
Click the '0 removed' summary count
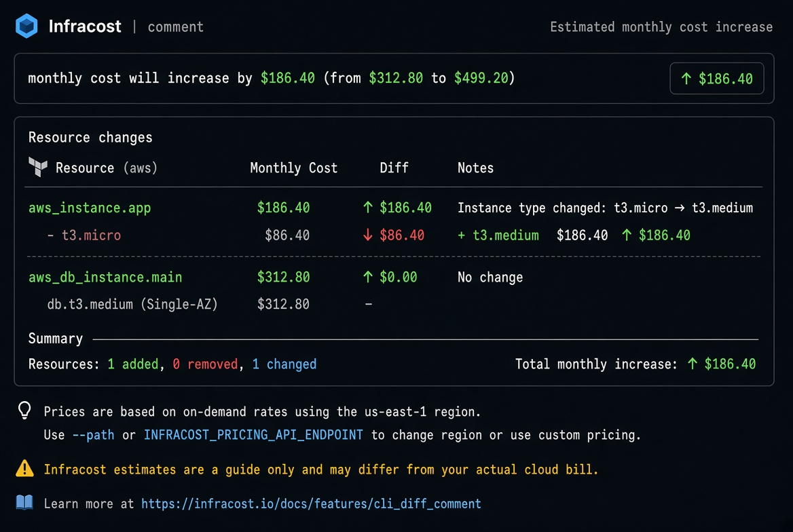tap(205, 364)
